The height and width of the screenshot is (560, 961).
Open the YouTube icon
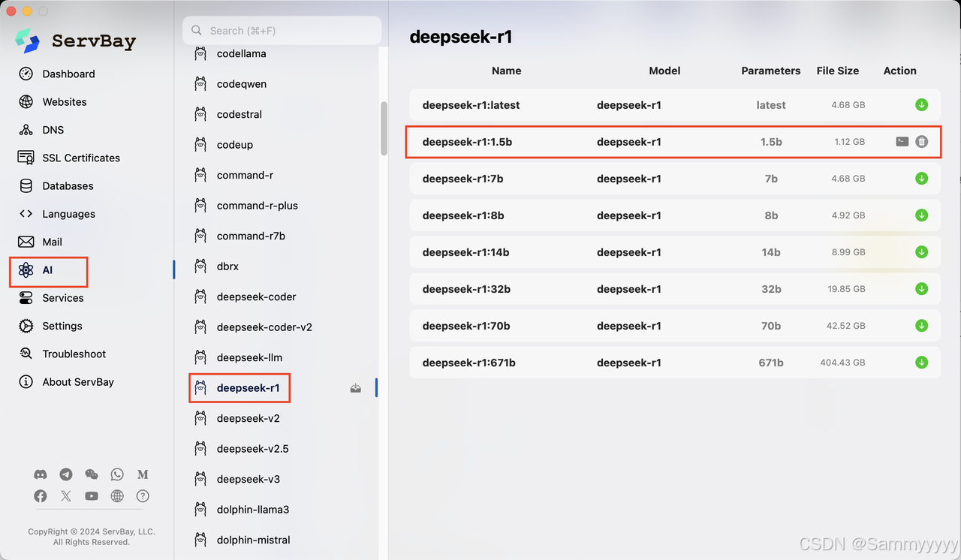coord(92,496)
